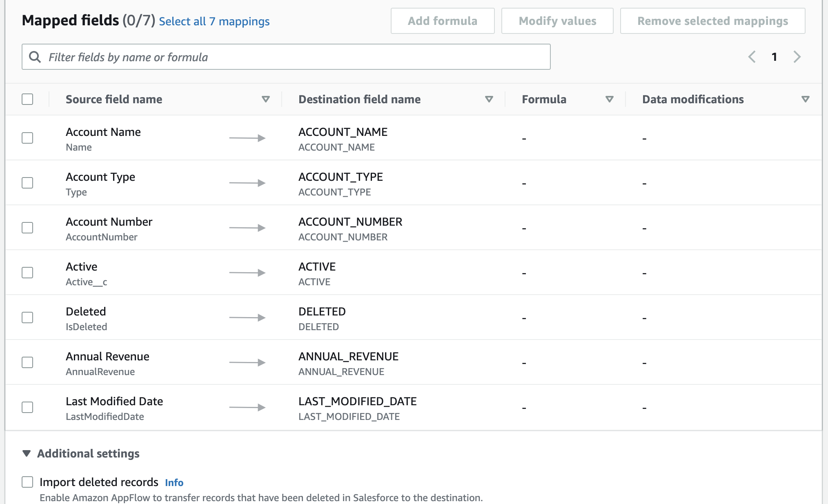Select the Last Modified Date checkbox
Screen dimensions: 828x504
(27, 407)
